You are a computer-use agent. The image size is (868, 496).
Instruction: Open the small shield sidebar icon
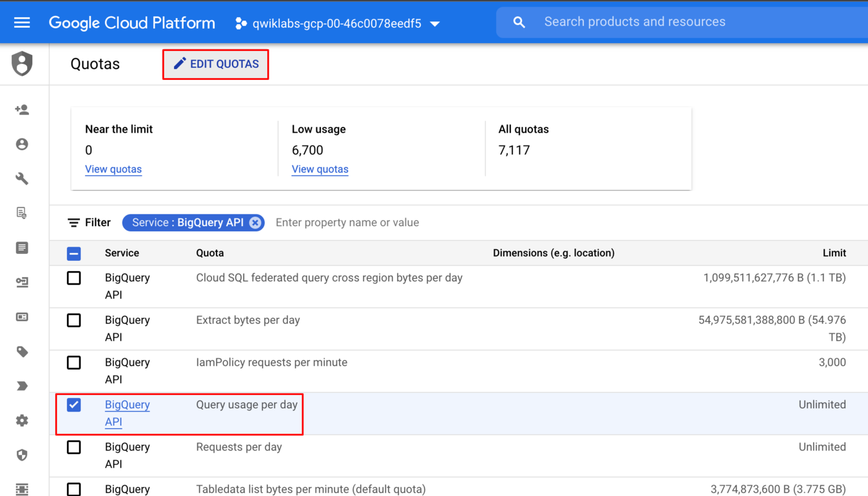point(22,455)
